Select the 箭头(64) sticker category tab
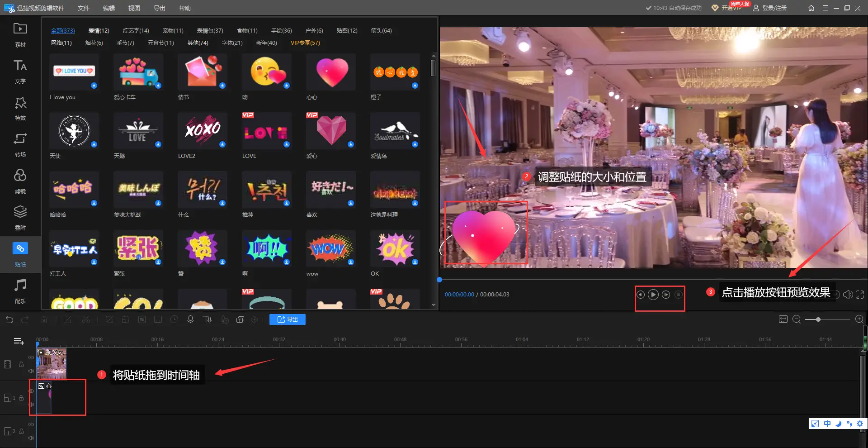Image resolution: width=868 pixels, height=448 pixels. [x=382, y=31]
